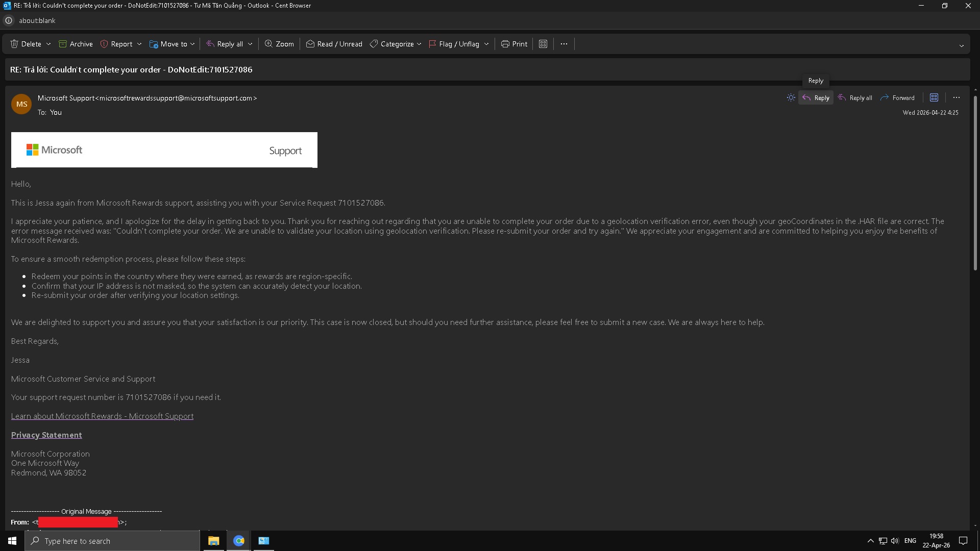Expand the toolbar Reply all dropdown arrow

point(250,44)
